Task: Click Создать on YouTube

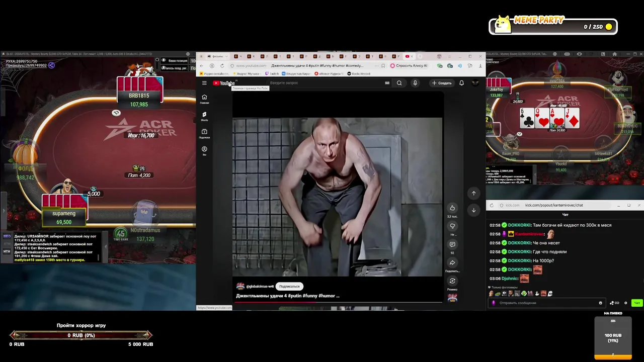Action: (442, 83)
